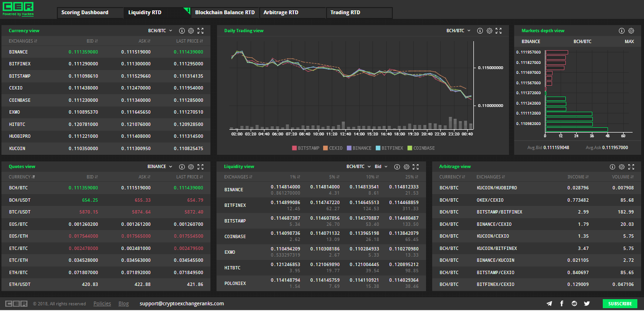The width and height of the screenshot is (644, 311).
Task: Show info for Markets depth view
Action: click(x=622, y=31)
